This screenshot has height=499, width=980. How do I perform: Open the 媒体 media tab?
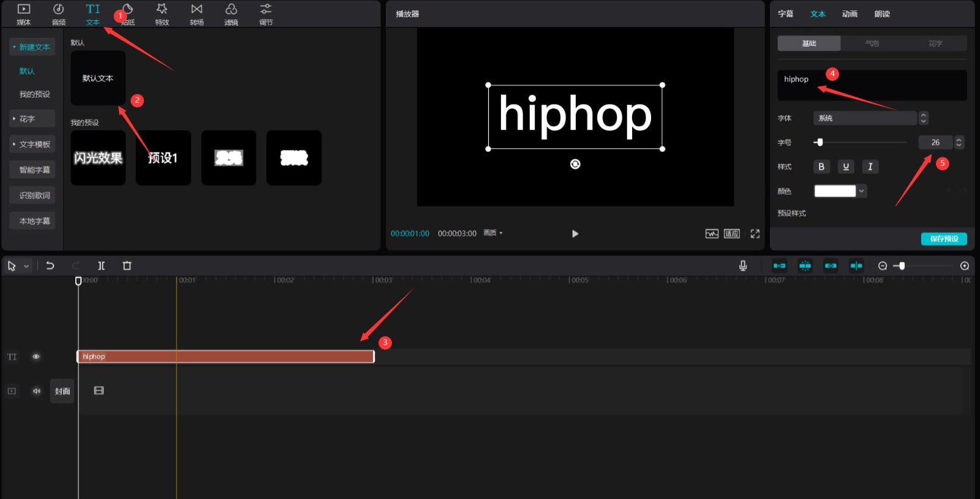pos(24,14)
